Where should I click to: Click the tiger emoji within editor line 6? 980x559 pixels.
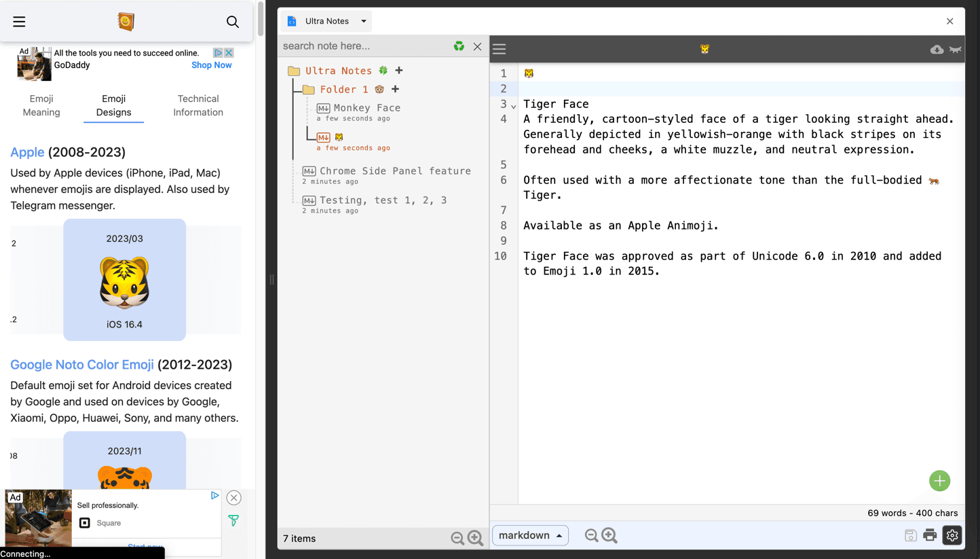point(935,181)
